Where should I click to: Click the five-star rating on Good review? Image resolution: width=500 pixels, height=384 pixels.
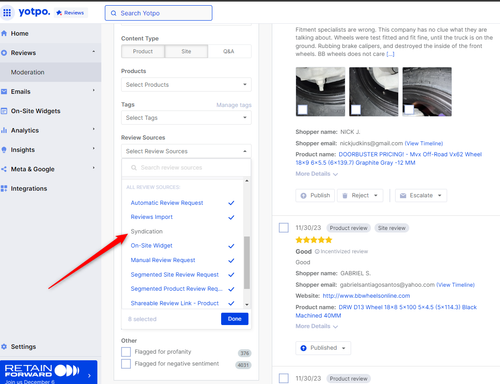(314, 240)
